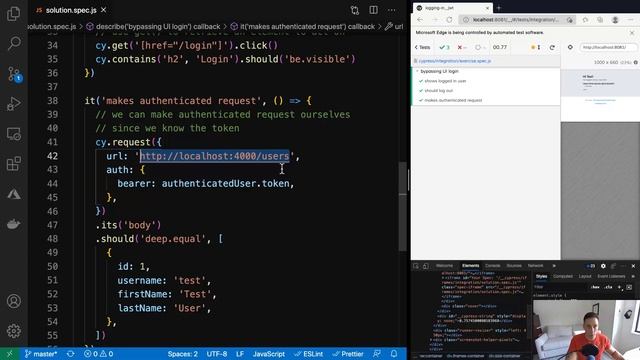640x360 pixels.
Task: Open the master branch picker
Action: click(x=40, y=354)
